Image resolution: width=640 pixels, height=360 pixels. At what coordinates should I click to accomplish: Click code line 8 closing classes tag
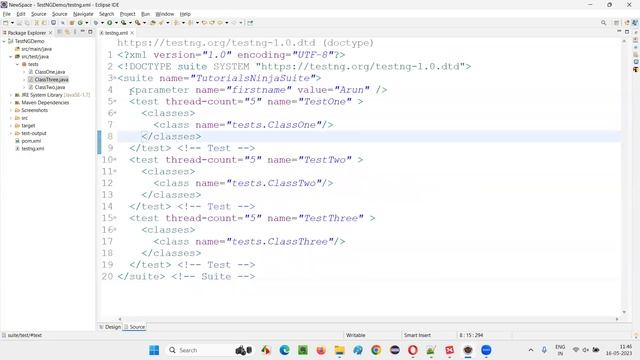coord(171,136)
